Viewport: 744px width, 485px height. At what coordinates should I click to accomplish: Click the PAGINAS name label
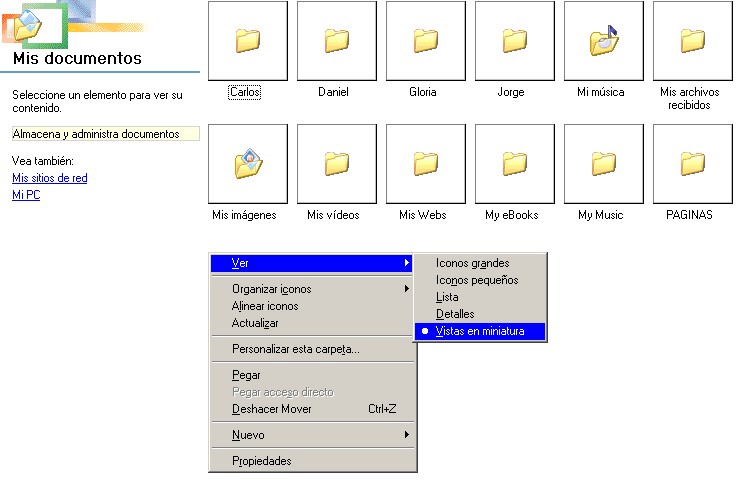coord(689,215)
